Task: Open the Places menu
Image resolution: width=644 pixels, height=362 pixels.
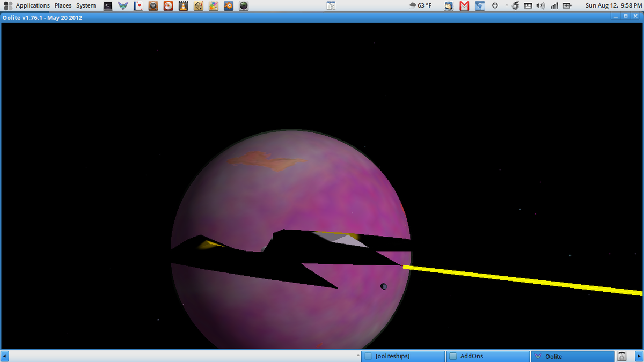Action: [x=63, y=6]
